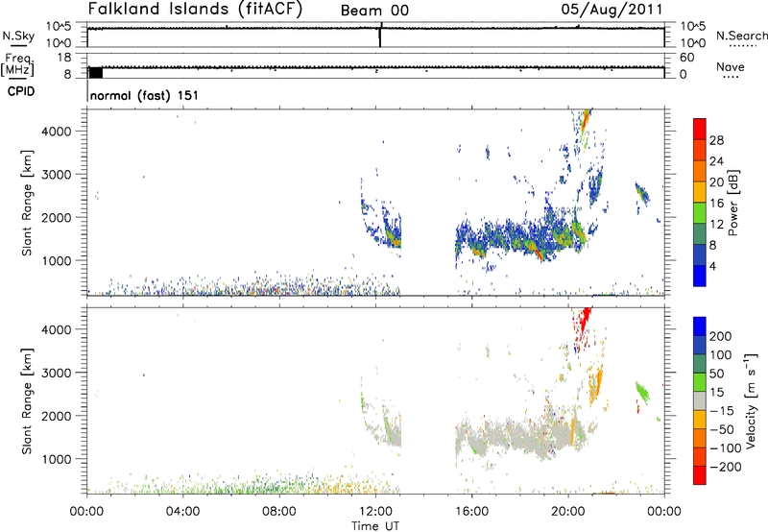Screen dimensions: 768x532
Task: Click the '12:00' time axis tick label
Action: 375,512
